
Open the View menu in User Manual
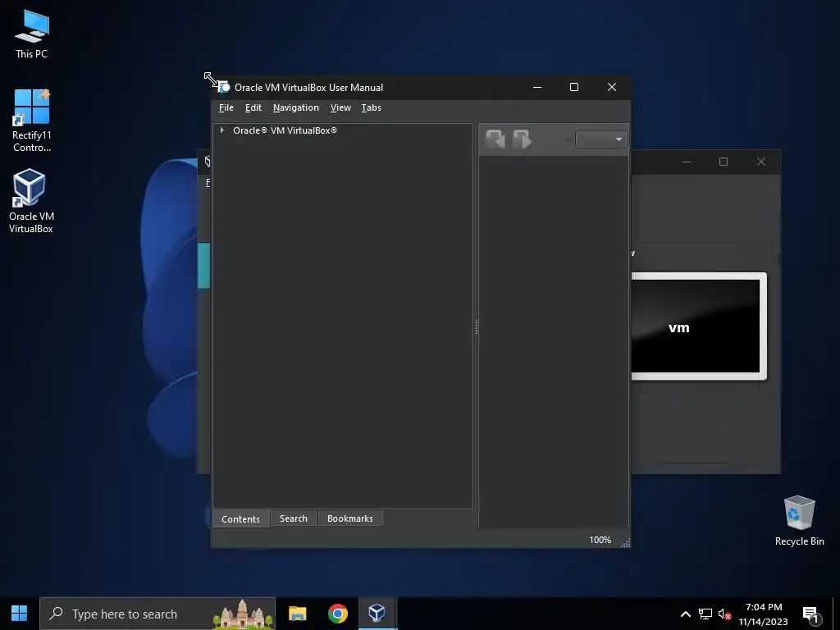(340, 107)
